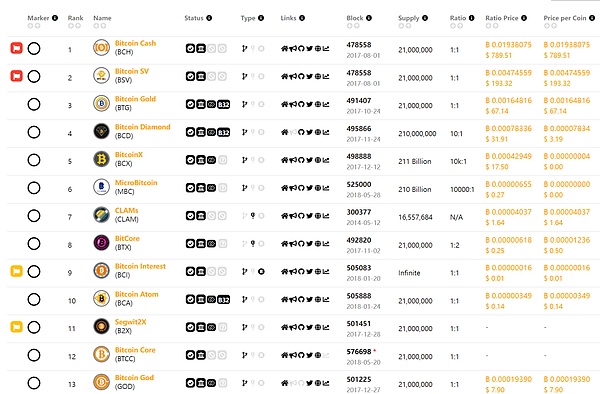
Task: Click the B32 status badge for Bitcoin Atom
Action: [223, 300]
